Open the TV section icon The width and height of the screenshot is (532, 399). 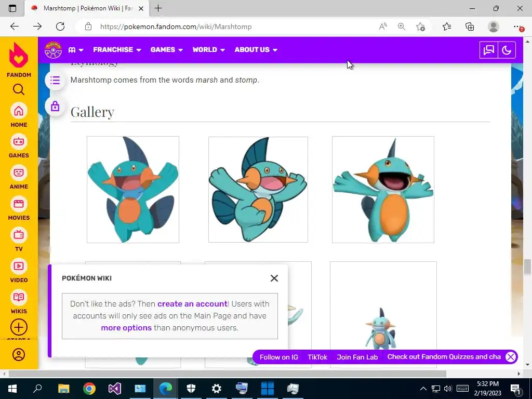(x=19, y=235)
